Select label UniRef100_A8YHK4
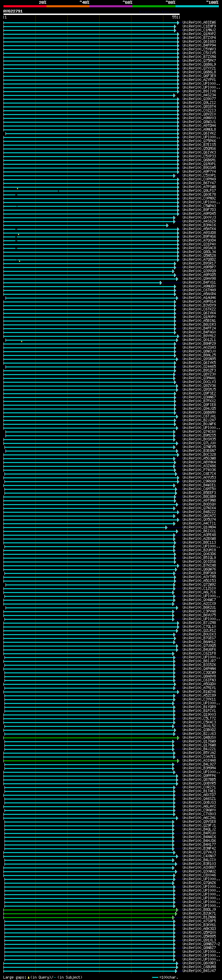 click(x=199, y=462)
